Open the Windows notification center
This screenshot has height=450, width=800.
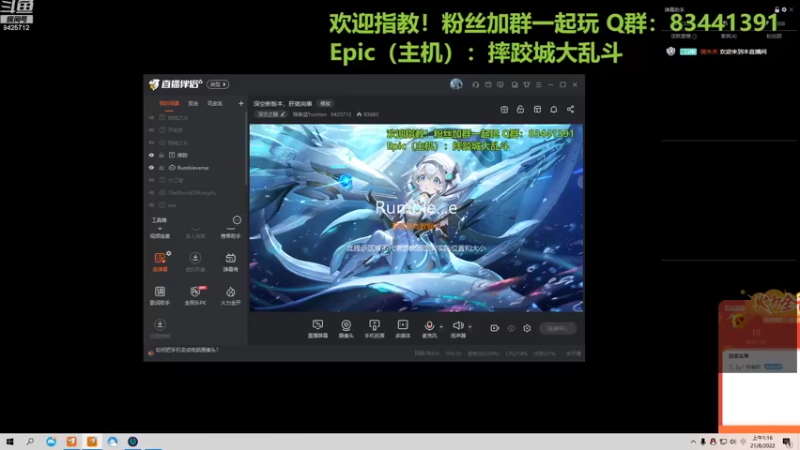tap(787, 442)
